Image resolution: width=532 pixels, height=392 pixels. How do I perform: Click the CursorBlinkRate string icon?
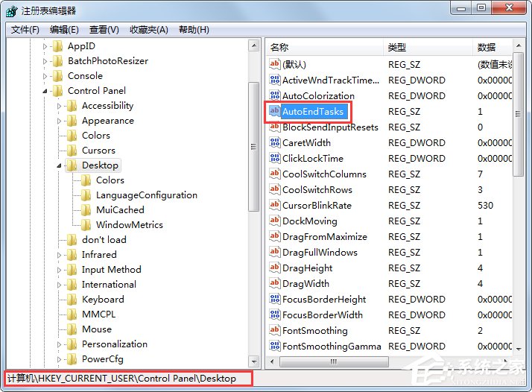[x=274, y=205]
